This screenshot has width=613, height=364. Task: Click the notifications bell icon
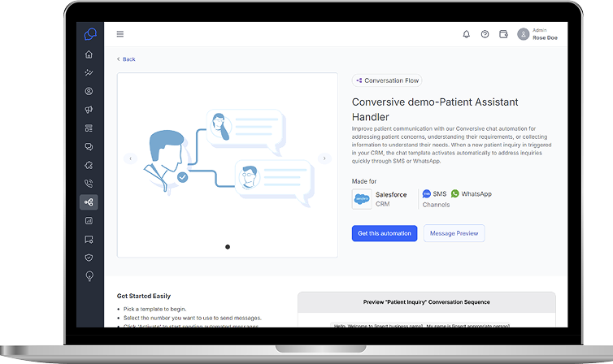coord(466,34)
